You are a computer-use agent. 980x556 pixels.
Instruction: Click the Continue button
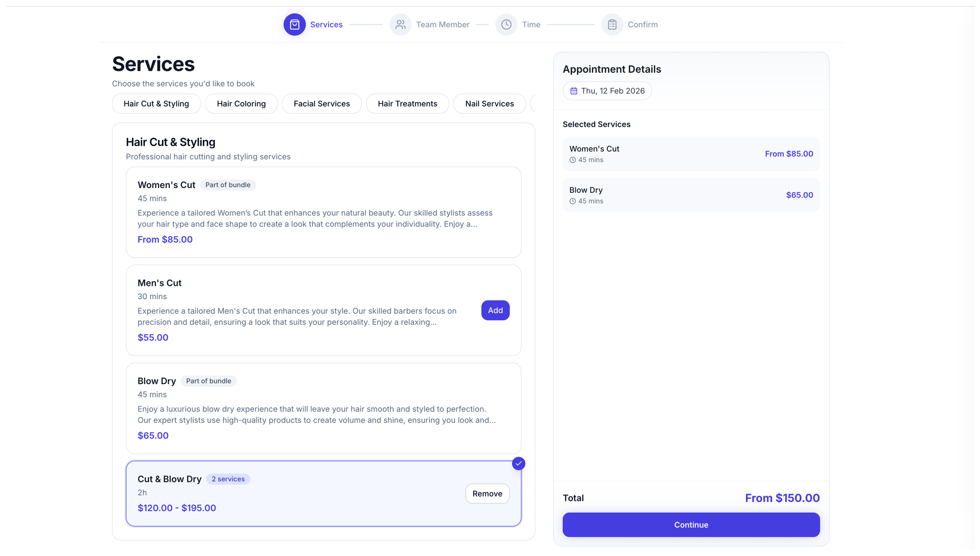pos(691,525)
